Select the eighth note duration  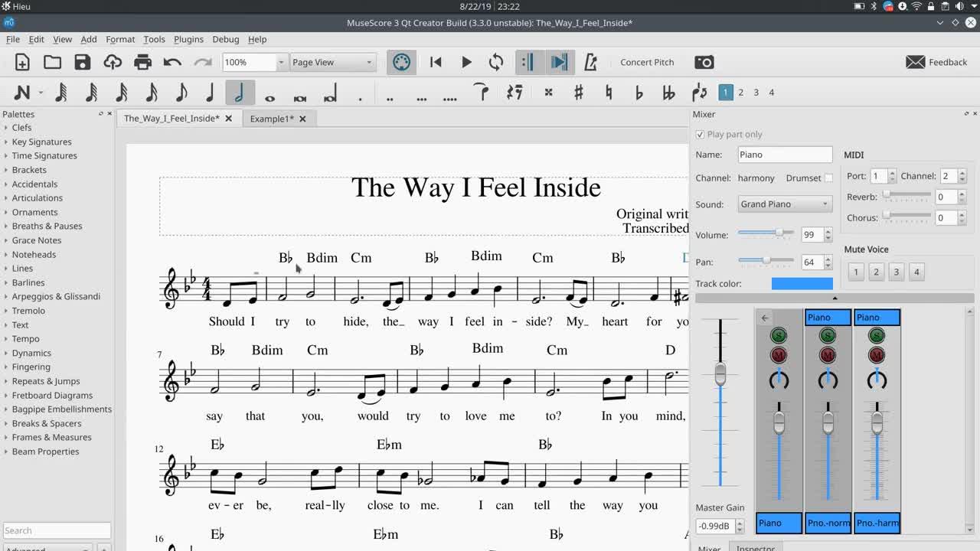coord(181,93)
